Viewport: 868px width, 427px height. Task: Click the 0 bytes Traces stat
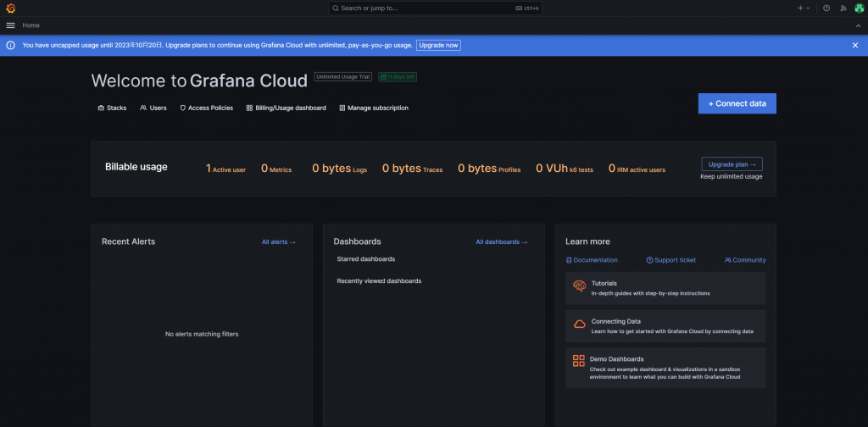point(413,169)
